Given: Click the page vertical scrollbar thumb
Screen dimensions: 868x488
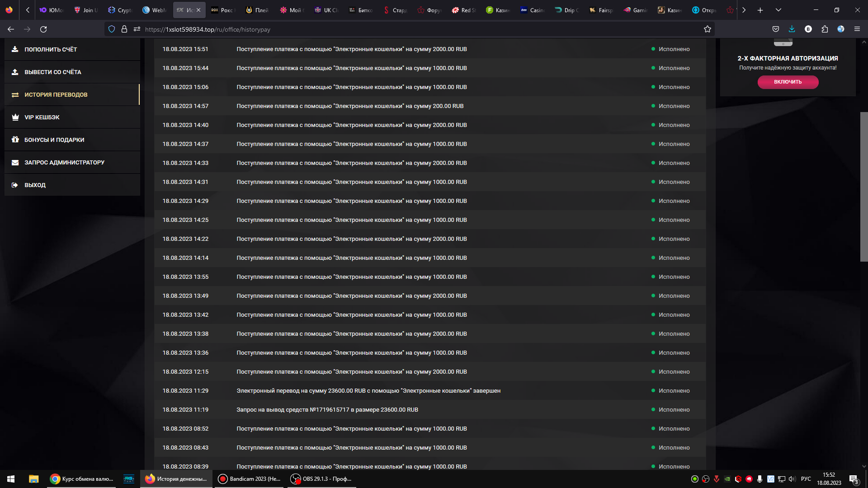Looking at the screenshot, I should tap(863, 186).
